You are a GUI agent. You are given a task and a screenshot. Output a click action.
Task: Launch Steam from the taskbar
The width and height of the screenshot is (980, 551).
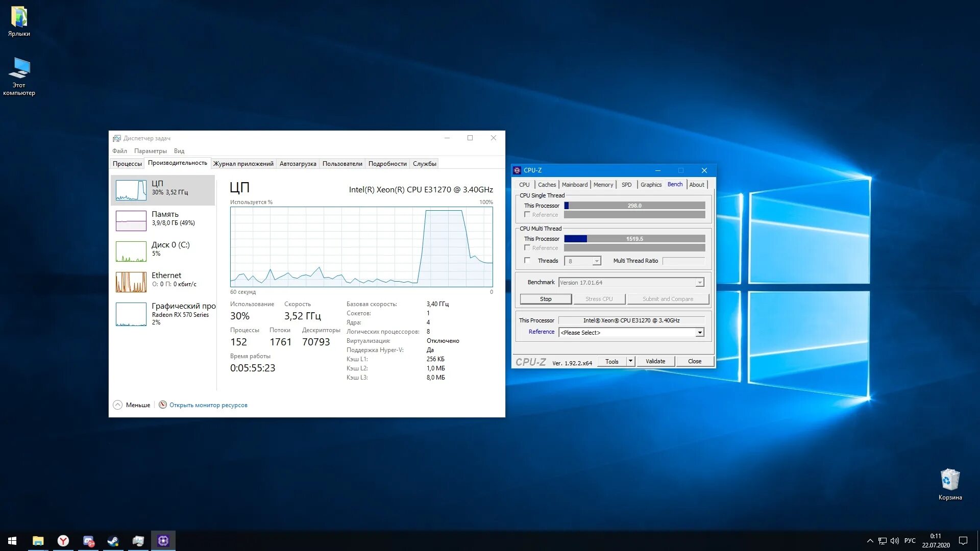click(x=113, y=541)
